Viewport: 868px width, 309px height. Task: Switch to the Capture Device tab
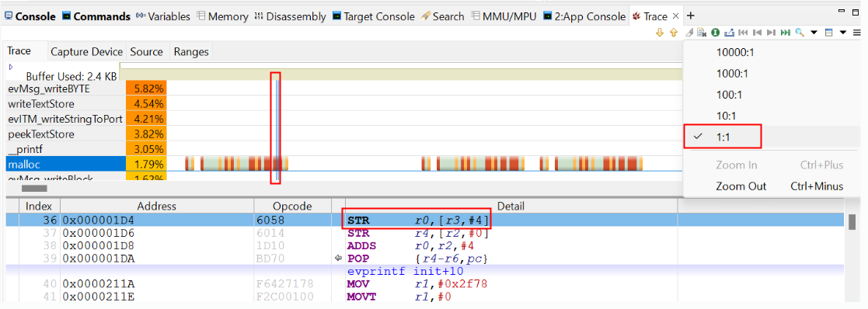pyautogui.click(x=86, y=52)
